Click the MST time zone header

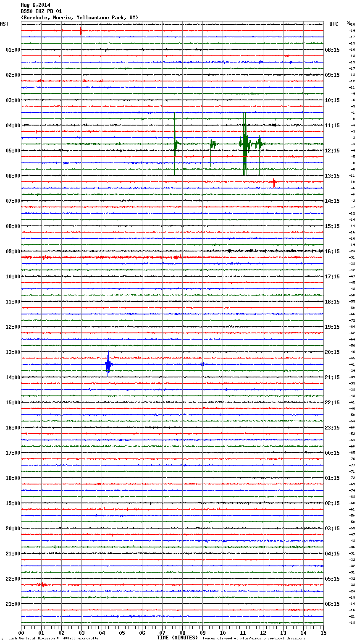(x=4, y=24)
